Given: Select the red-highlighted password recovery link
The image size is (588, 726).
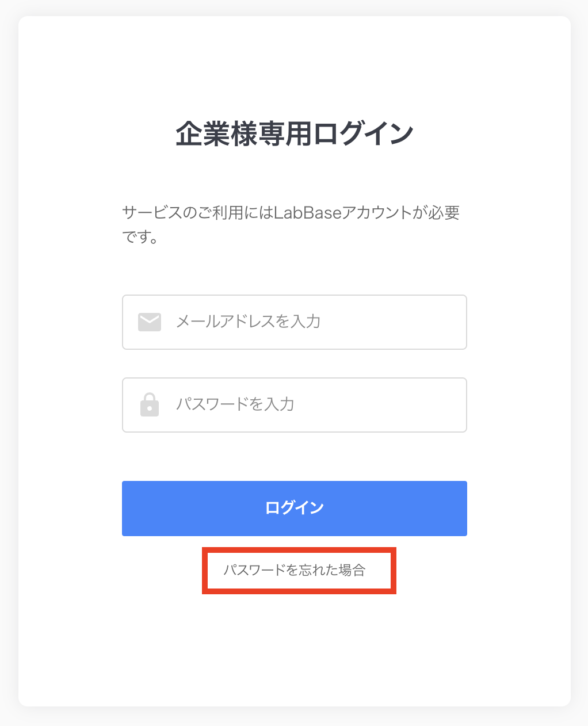Looking at the screenshot, I should 299,571.
